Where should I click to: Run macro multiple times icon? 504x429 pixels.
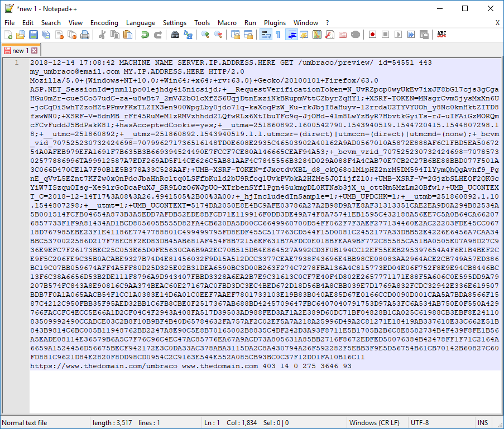(x=411, y=35)
